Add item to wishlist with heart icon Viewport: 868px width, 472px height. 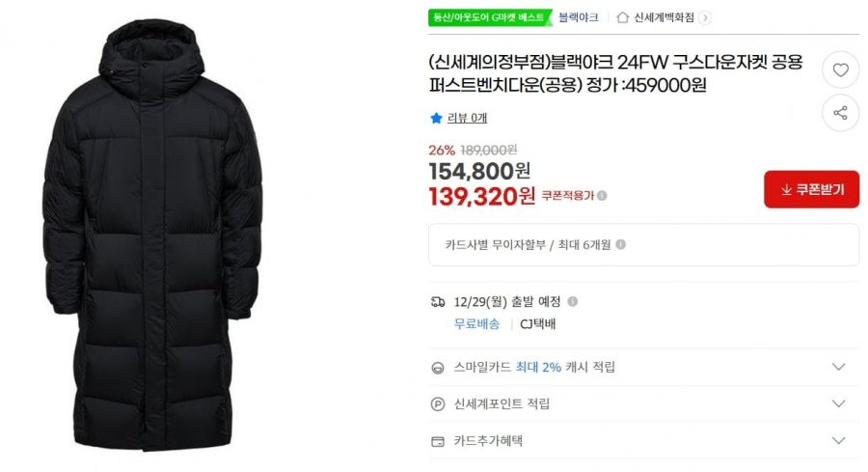point(840,69)
